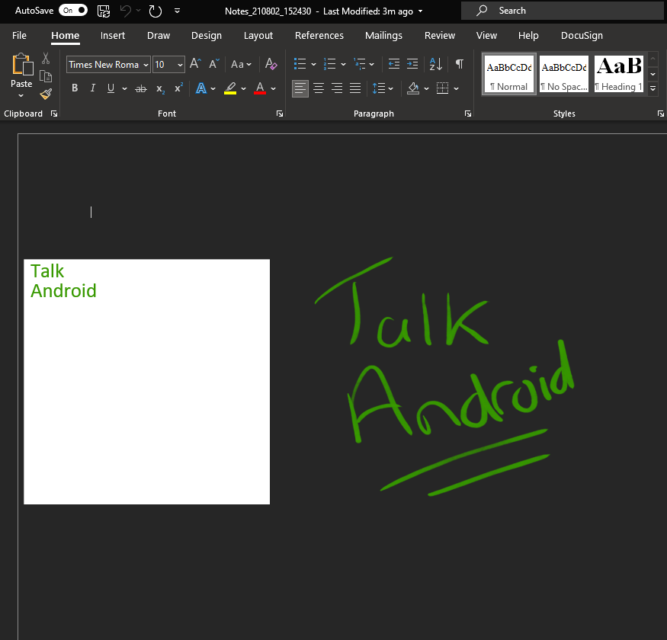Click the Numbering list icon
This screenshot has height=640, width=667.
330,64
